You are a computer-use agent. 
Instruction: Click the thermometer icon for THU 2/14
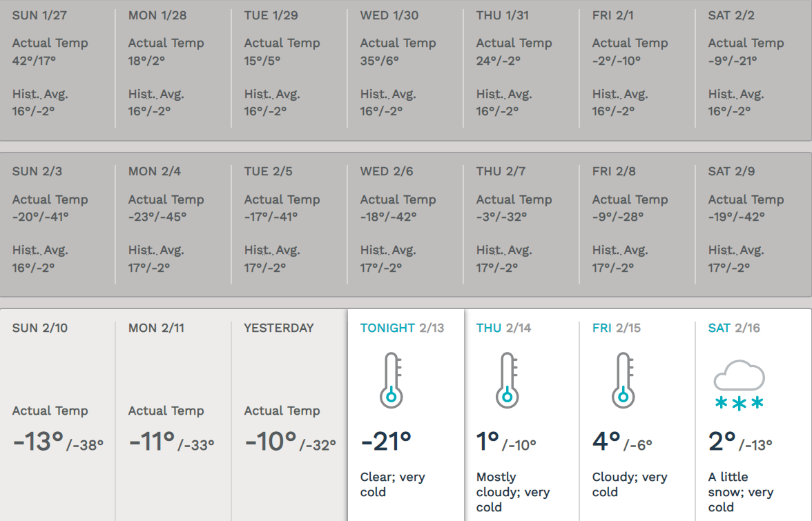click(507, 380)
